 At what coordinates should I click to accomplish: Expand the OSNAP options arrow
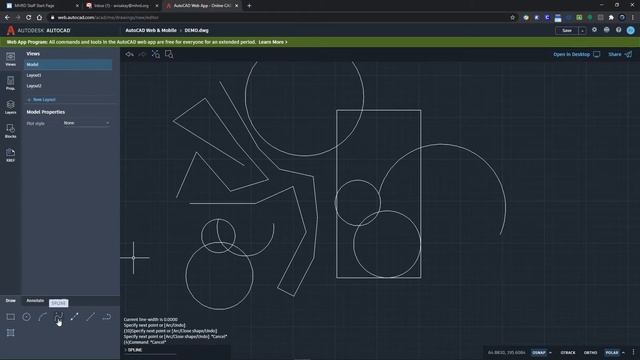pyautogui.click(x=550, y=353)
